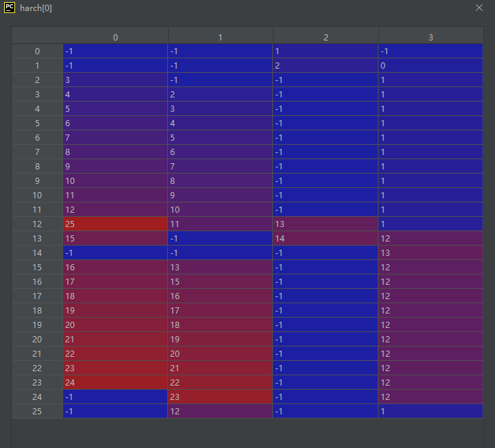Select the cell with value 0 in row 1
The width and height of the screenshot is (495, 448).
(431, 65)
